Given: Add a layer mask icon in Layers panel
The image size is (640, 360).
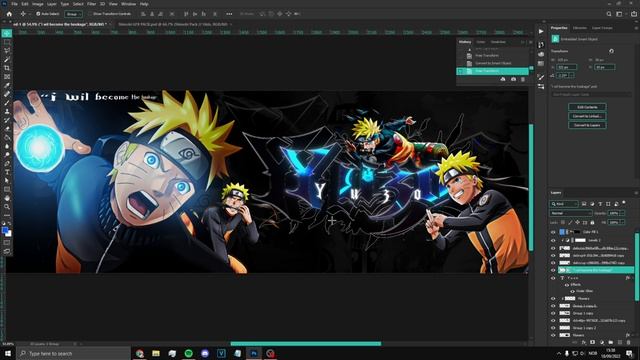Looking at the screenshot, I should [x=593, y=342].
